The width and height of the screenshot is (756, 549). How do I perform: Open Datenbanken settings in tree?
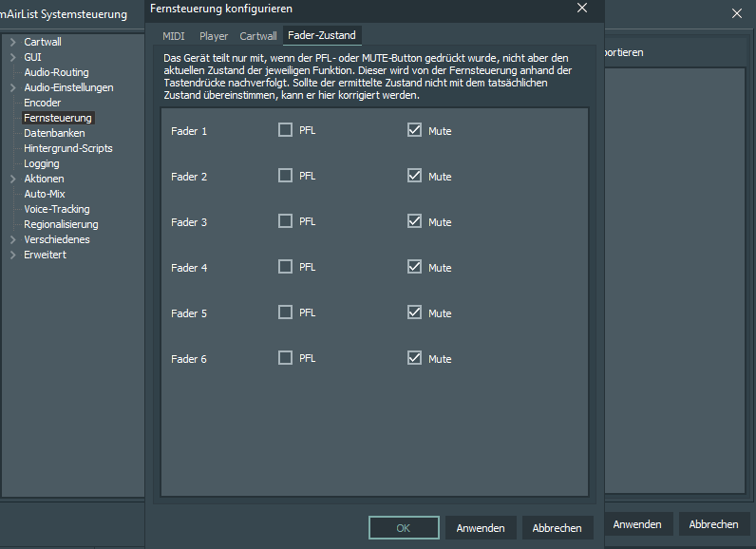(54, 133)
